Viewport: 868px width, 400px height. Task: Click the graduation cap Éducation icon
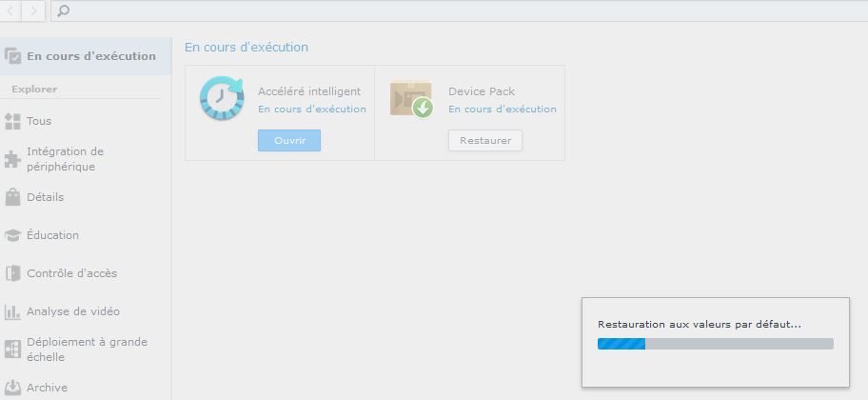pyautogui.click(x=12, y=235)
